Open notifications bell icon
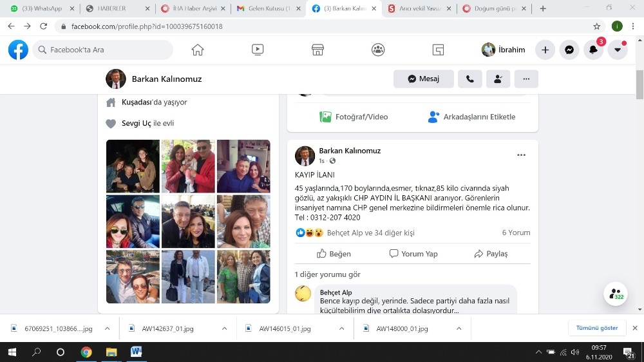The width and height of the screenshot is (644, 362). [593, 50]
